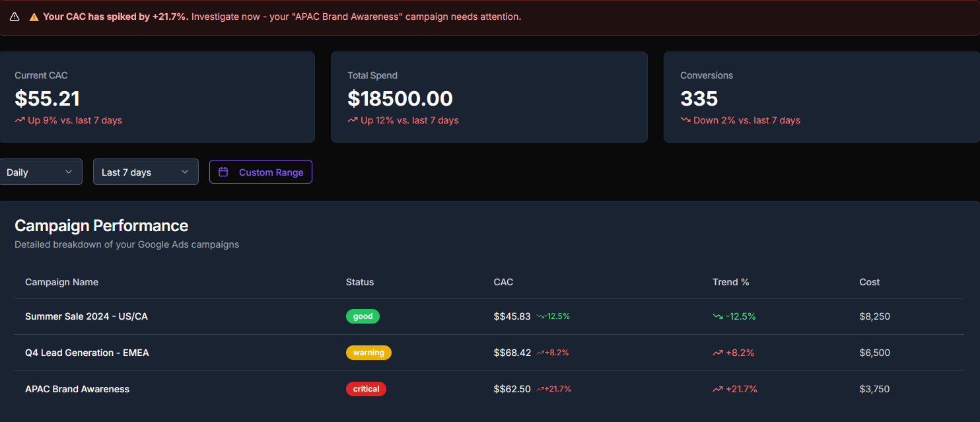Click the downward trend arrow under Conversions
Viewport: 980px width, 422px height.
coord(685,120)
